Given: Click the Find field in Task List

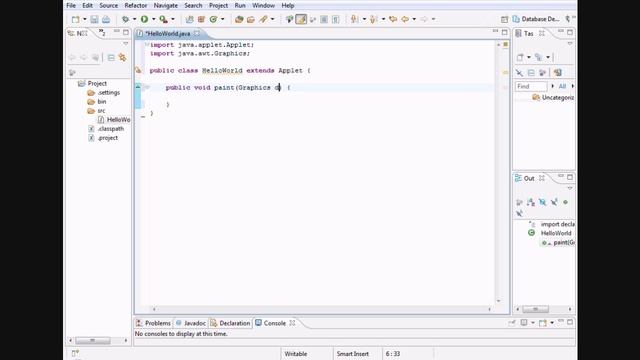Looking at the screenshot, I should (531, 86).
